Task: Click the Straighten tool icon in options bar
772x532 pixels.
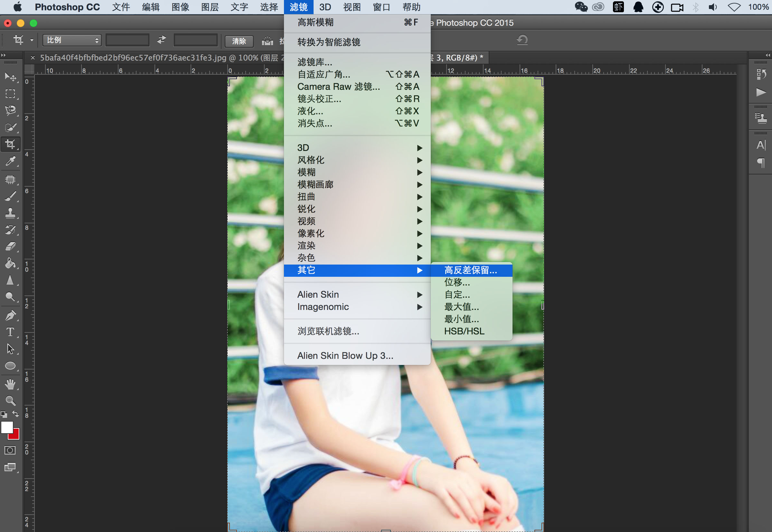Action: (267, 41)
